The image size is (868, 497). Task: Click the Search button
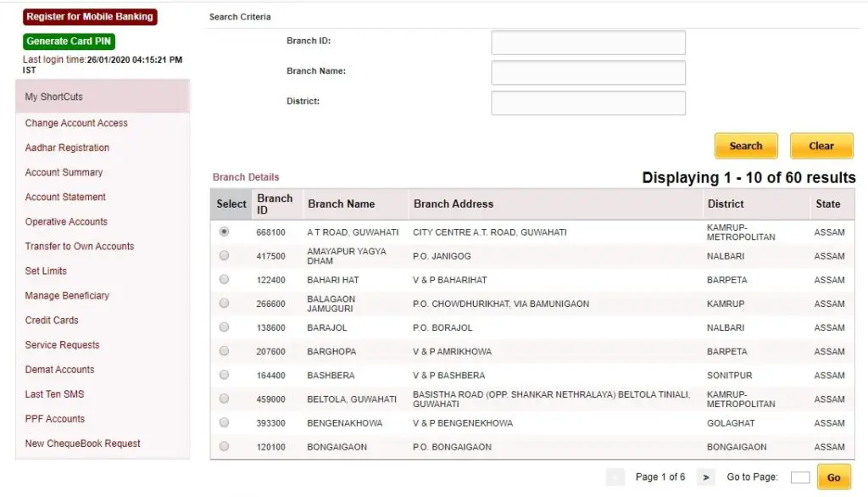(x=746, y=146)
